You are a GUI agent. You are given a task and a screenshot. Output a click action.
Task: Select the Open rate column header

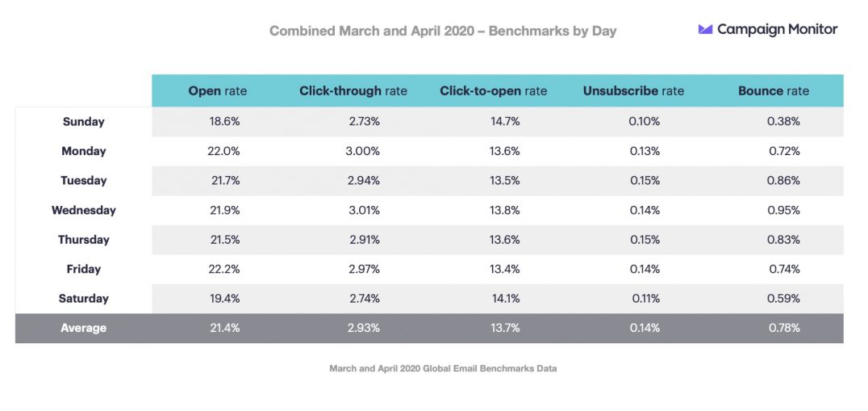[218, 91]
